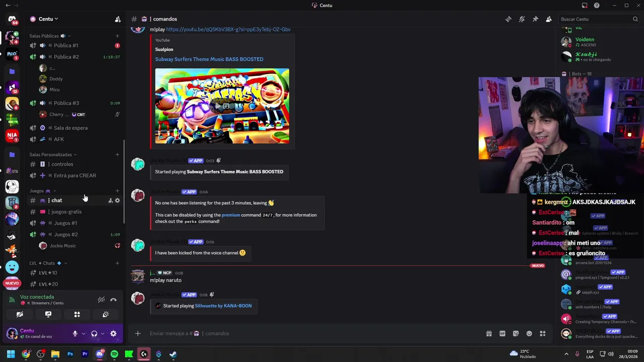644x362 pixels.
Task: Open the youtu.be link in message
Action: point(228,30)
